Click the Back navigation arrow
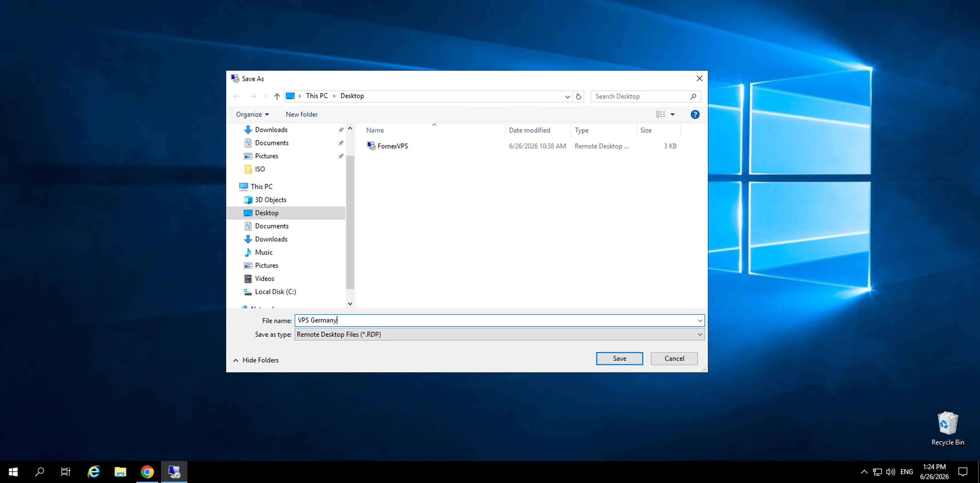Screen dimensions: 980x483 click(237, 96)
